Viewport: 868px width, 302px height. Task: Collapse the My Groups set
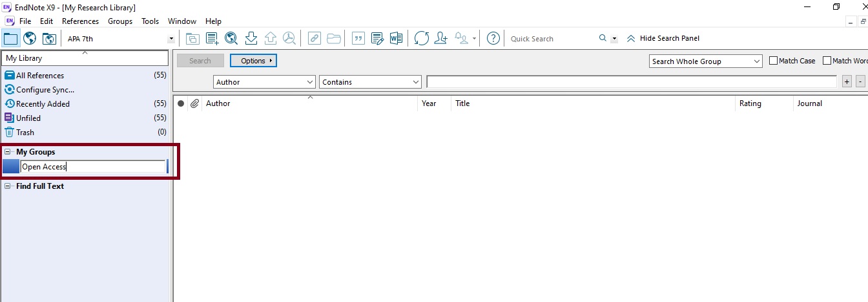pos(8,152)
